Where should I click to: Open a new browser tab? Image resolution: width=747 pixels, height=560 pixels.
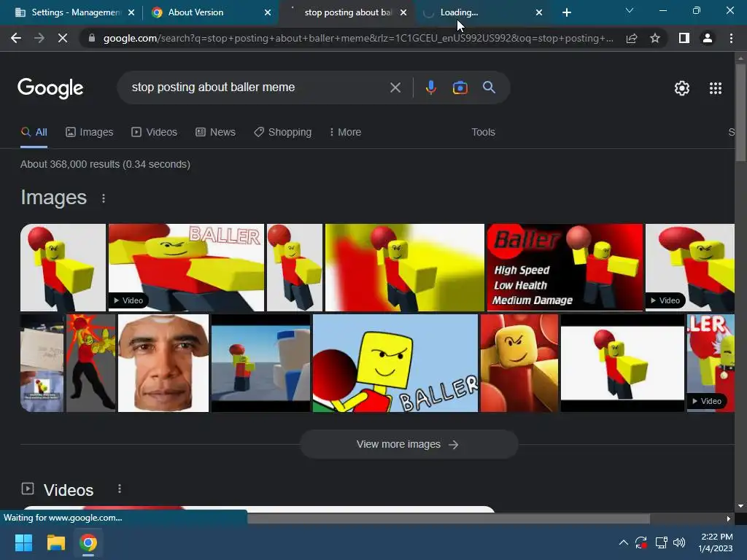click(566, 12)
